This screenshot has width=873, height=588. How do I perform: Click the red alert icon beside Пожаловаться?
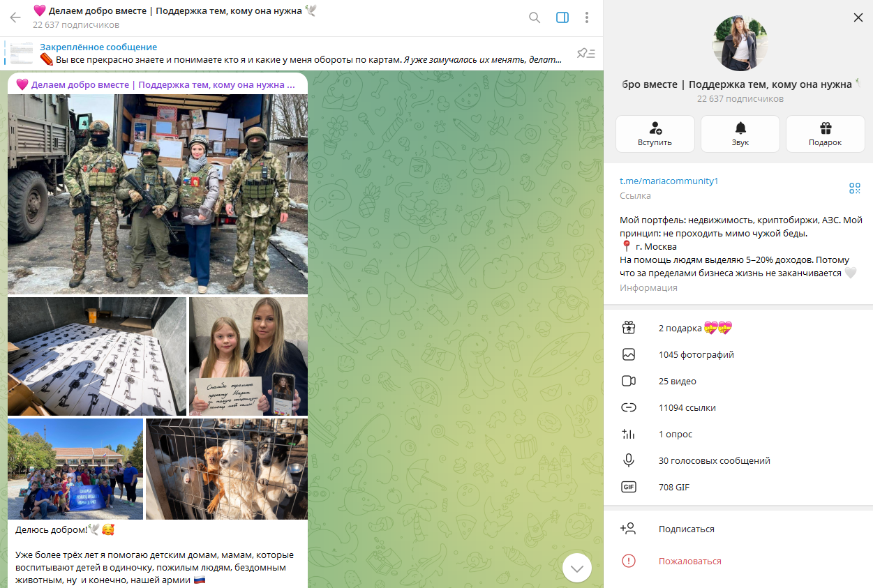(629, 561)
